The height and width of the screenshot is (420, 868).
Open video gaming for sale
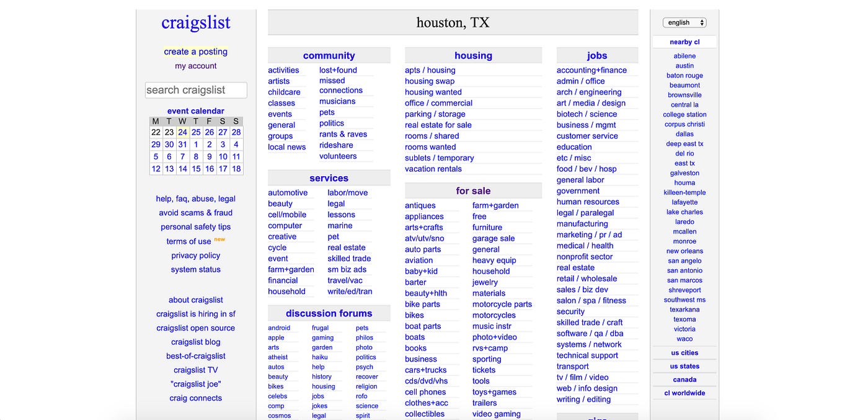(x=497, y=414)
